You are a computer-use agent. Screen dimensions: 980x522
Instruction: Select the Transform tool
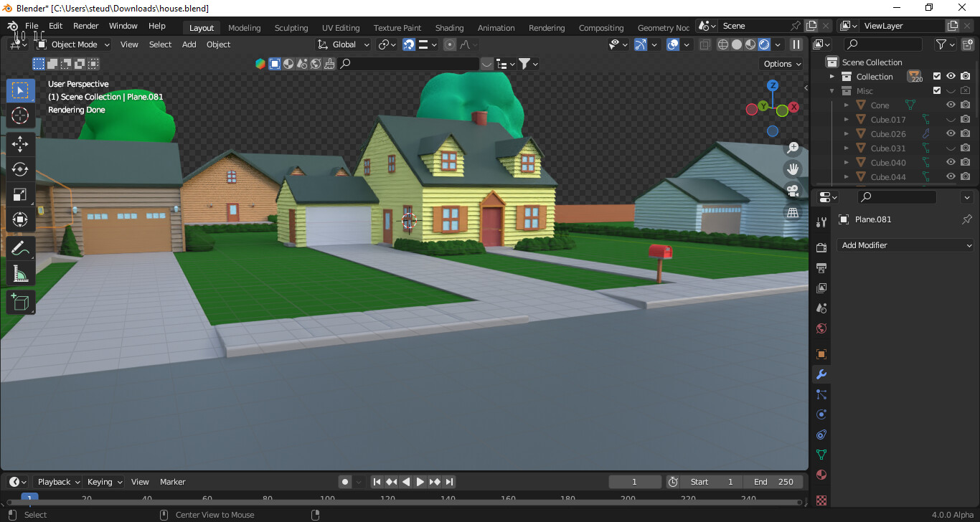coord(20,219)
